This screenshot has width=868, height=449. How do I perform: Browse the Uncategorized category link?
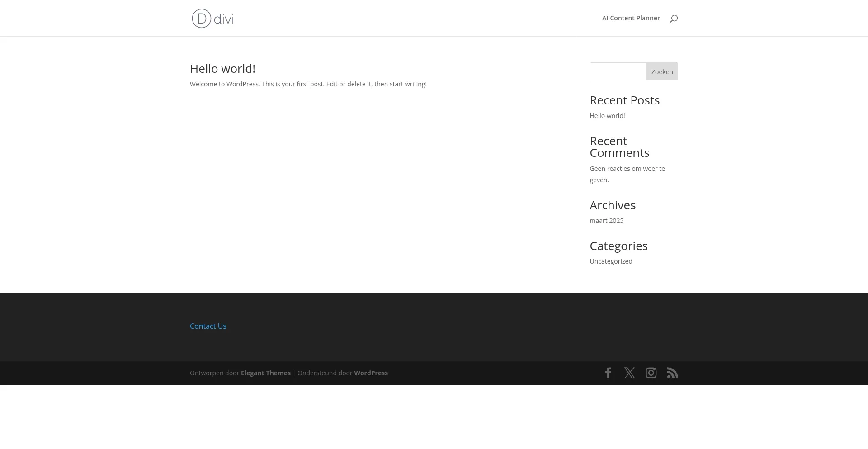pos(611,261)
